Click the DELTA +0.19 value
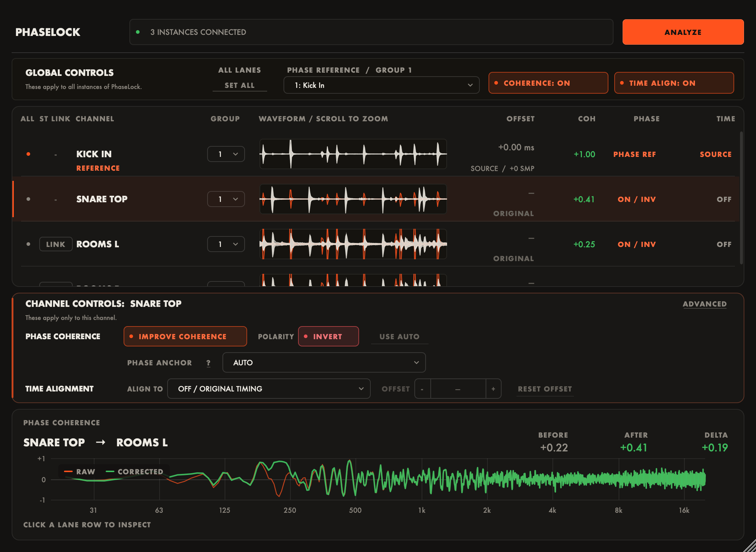Screen dimensions: 756x552 [715, 447]
